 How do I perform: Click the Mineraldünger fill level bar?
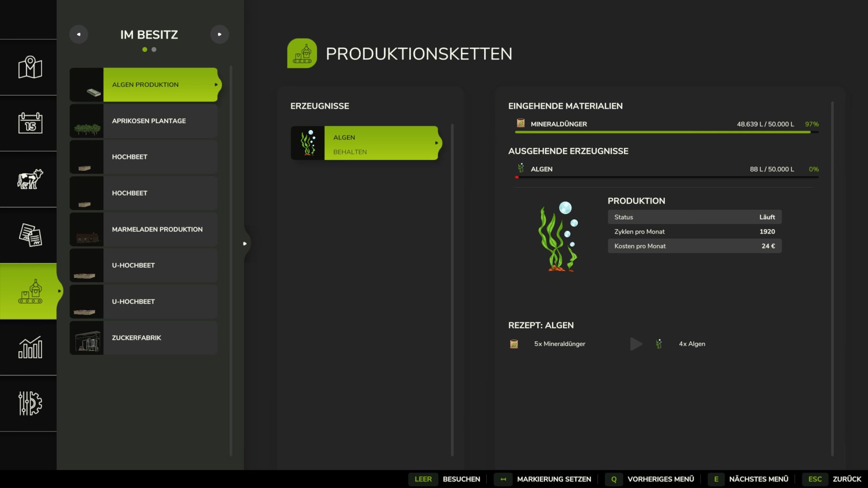[665, 132]
